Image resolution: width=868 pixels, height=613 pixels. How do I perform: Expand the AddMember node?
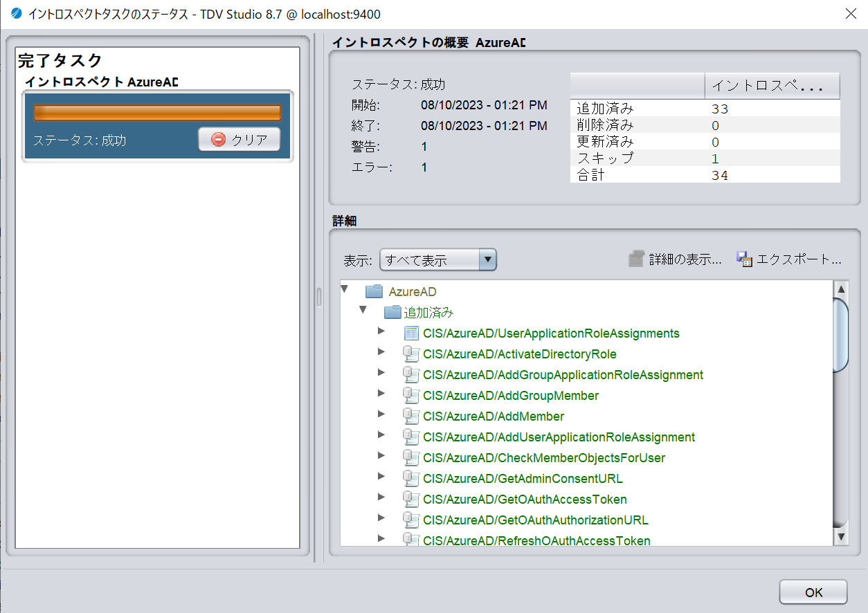pos(381,414)
